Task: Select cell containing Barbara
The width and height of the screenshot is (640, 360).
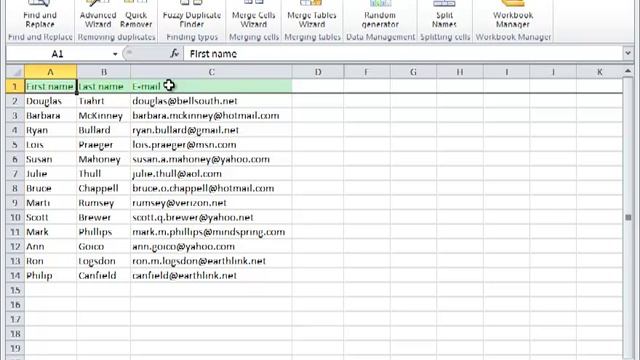Action: coord(51,116)
